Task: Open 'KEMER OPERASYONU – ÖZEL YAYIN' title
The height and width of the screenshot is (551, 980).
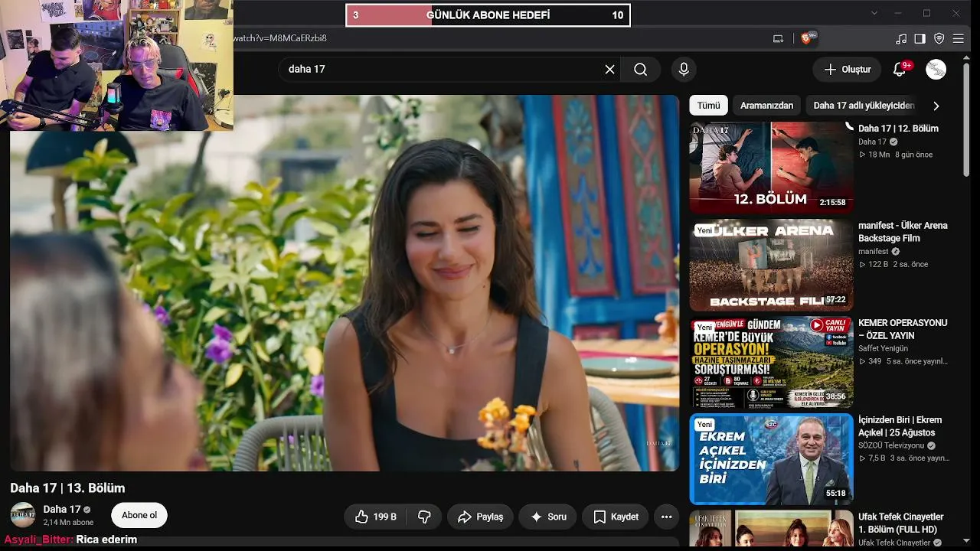Action: click(903, 329)
